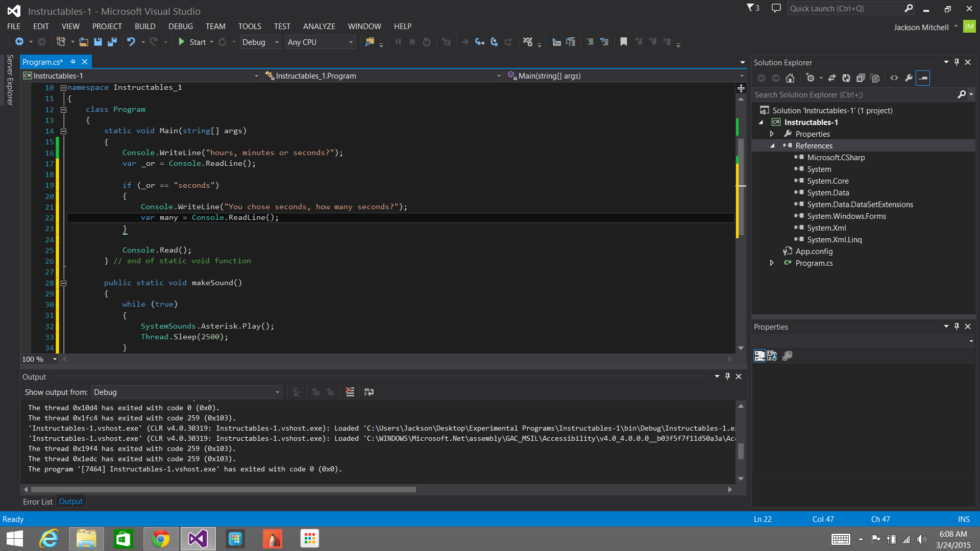Screen dimensions: 980x551
Task: Click the Save All toolbar icon
Action: (x=112, y=42)
